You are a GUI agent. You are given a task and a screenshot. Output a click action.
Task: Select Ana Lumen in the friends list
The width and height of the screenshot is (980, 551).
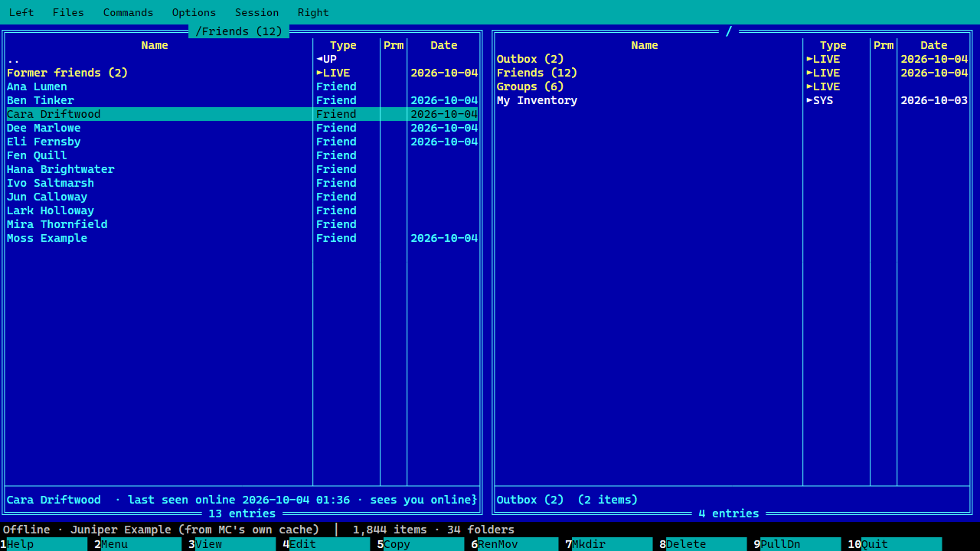242,86
